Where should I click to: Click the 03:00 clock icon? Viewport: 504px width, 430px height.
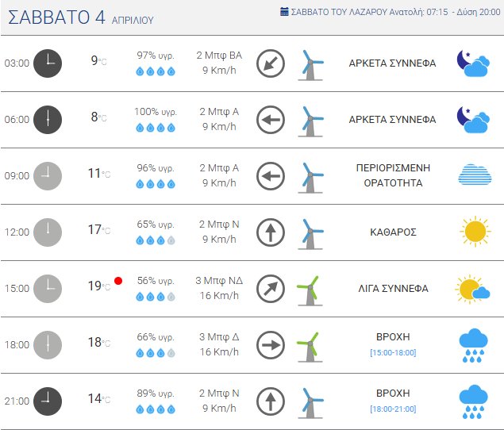tap(48, 63)
